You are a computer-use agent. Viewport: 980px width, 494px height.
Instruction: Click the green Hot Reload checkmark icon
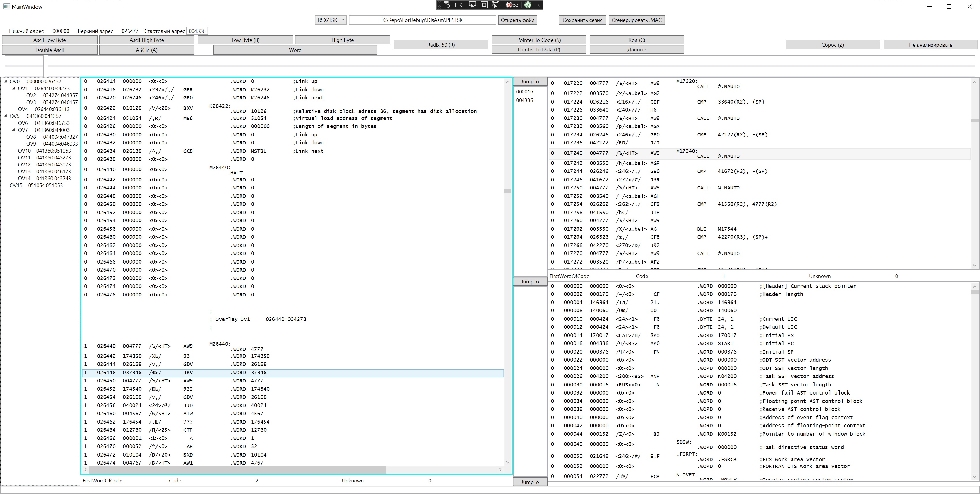pyautogui.click(x=528, y=5)
